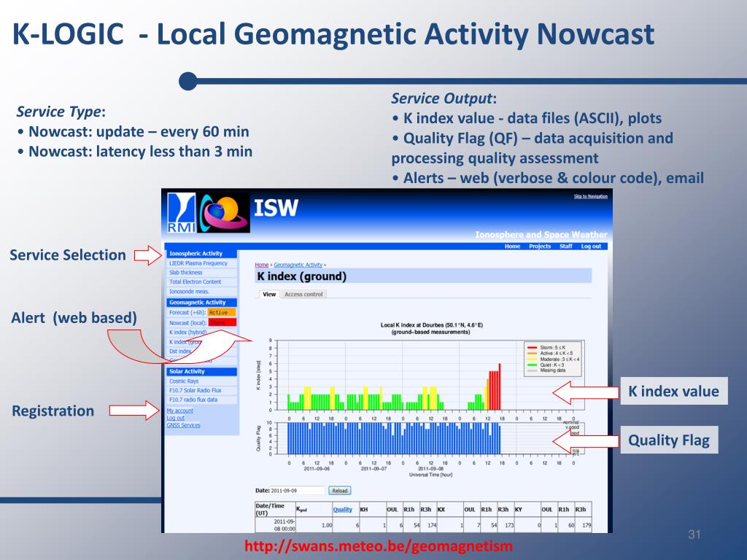Select the View tab
The image size is (747, 560).
coord(269,294)
